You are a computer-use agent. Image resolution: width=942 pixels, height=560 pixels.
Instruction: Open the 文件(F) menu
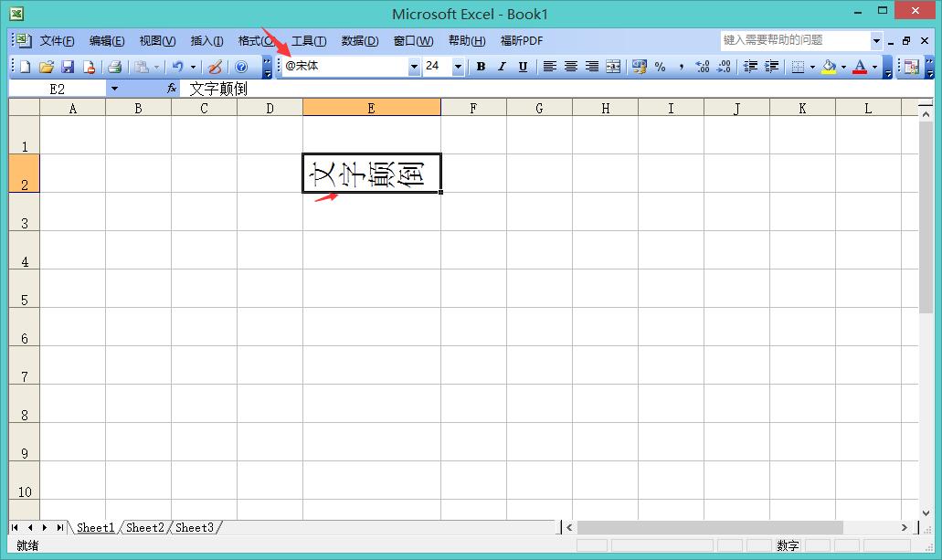(57, 41)
